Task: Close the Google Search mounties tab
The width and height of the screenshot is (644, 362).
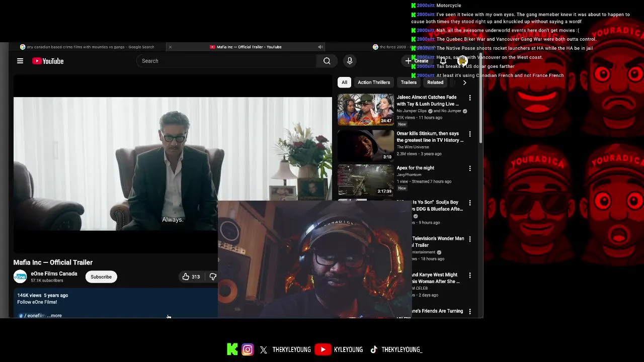Action: (170, 47)
